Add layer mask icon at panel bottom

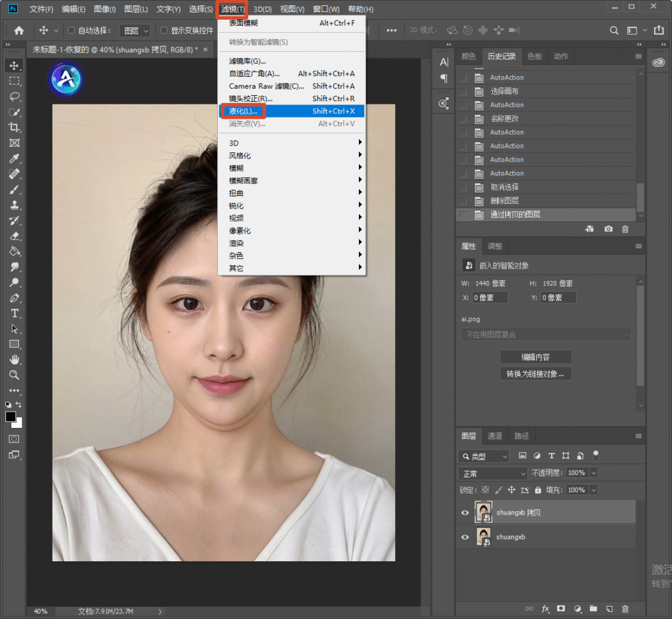[x=560, y=608]
